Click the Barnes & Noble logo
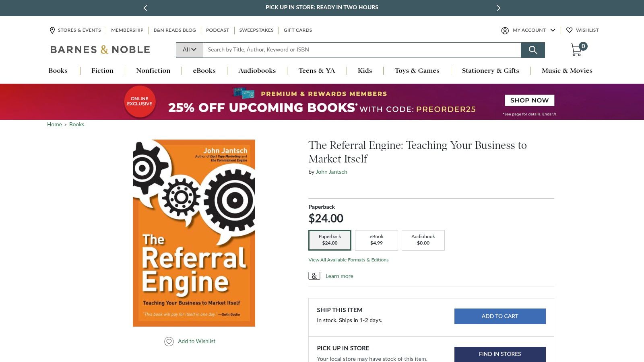This screenshot has width=644, height=362. click(x=99, y=49)
